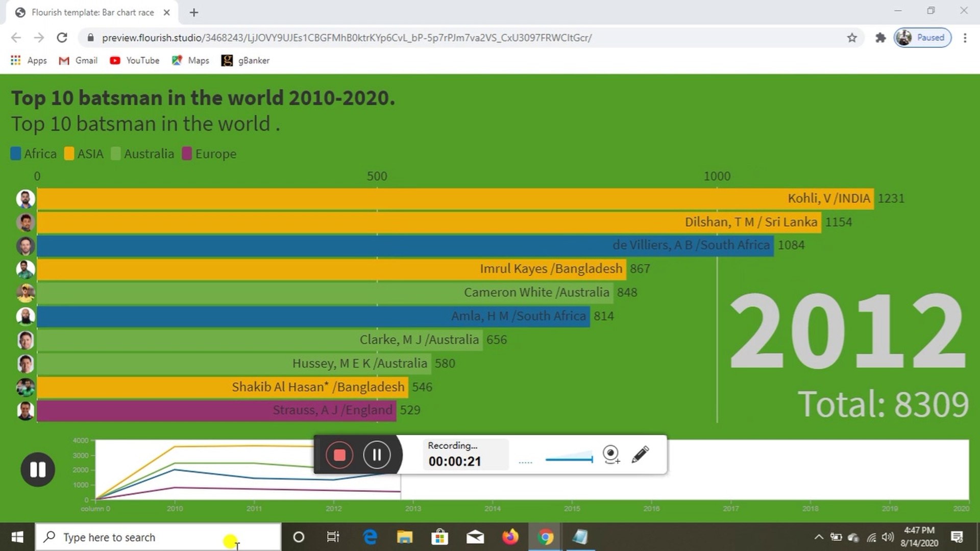Open Chrome extensions puzzle icon
The image size is (980, 551).
880,38
